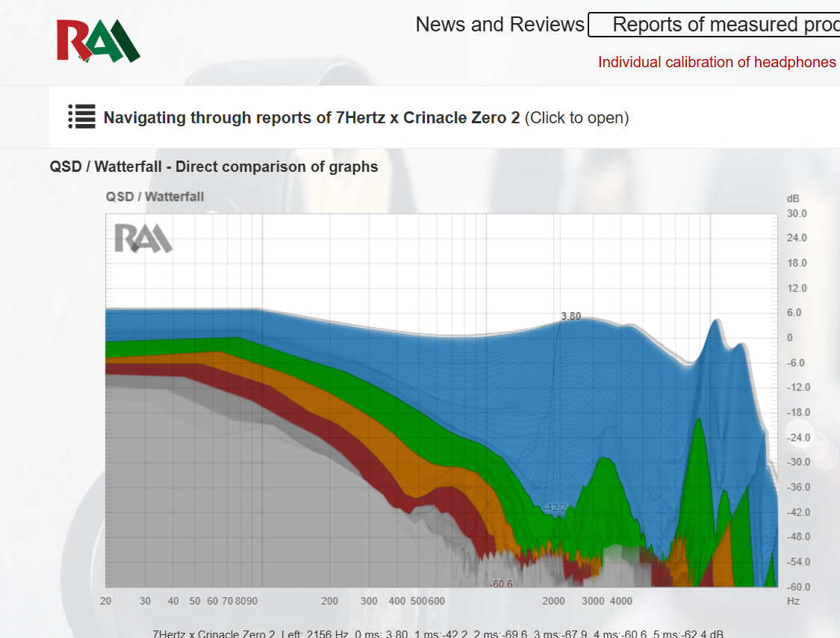Click the 4000 Hz axis label

pos(621,601)
